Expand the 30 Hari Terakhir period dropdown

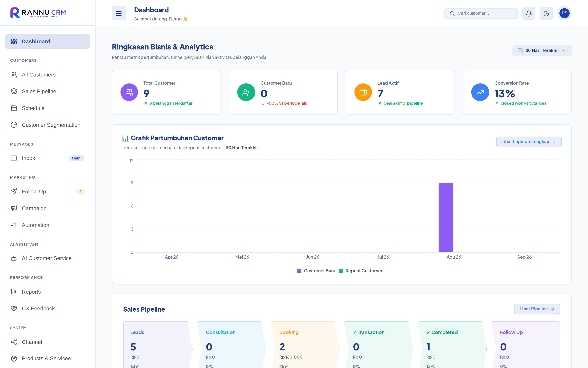542,51
